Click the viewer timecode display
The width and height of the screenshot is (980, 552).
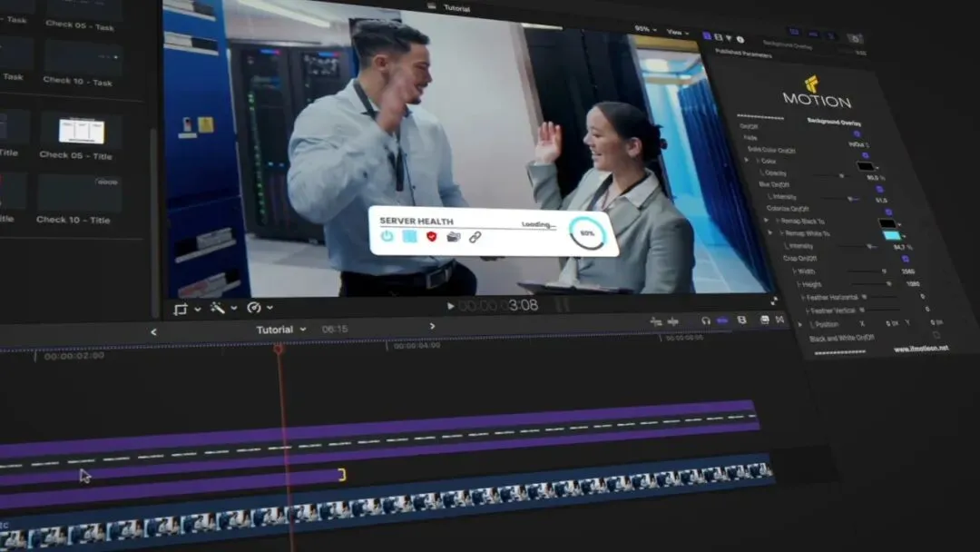[x=498, y=305]
